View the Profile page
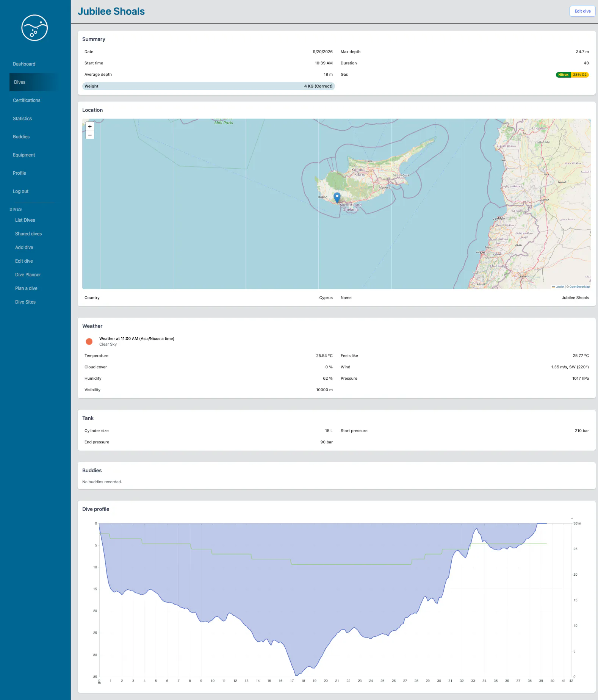Image resolution: width=598 pixels, height=700 pixels. click(x=19, y=173)
